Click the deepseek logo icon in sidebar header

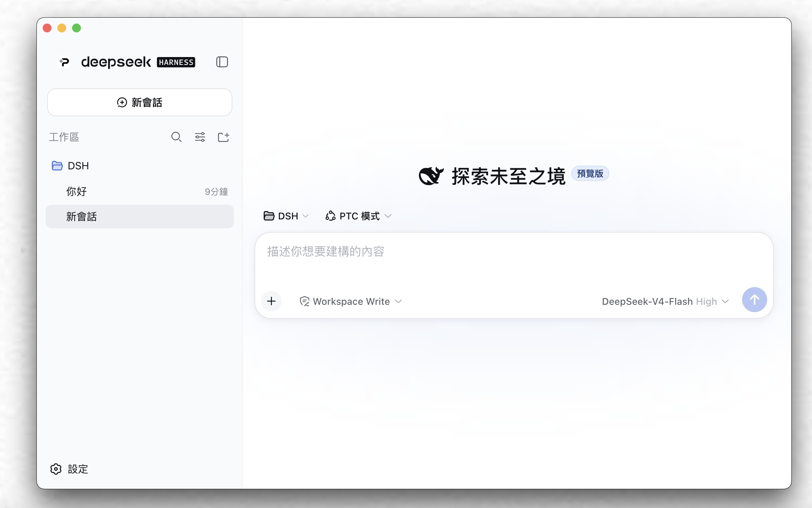[64, 62]
